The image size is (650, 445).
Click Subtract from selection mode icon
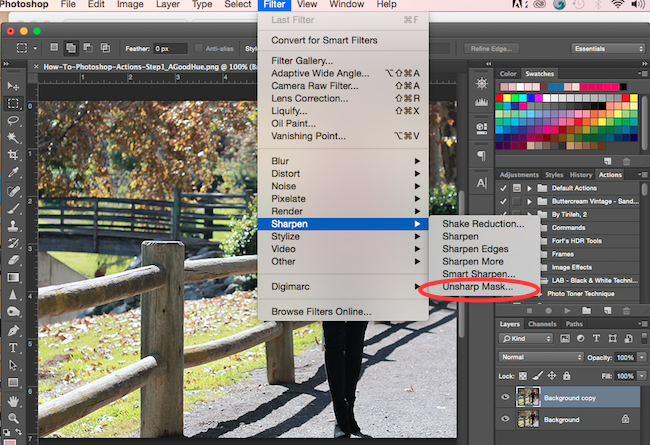tap(88, 48)
